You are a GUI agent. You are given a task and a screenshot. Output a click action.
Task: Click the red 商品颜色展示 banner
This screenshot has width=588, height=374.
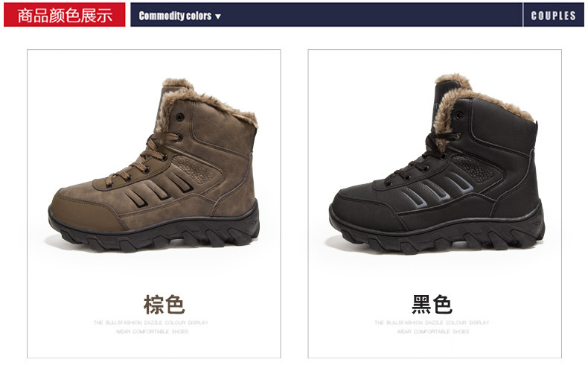tap(65, 15)
